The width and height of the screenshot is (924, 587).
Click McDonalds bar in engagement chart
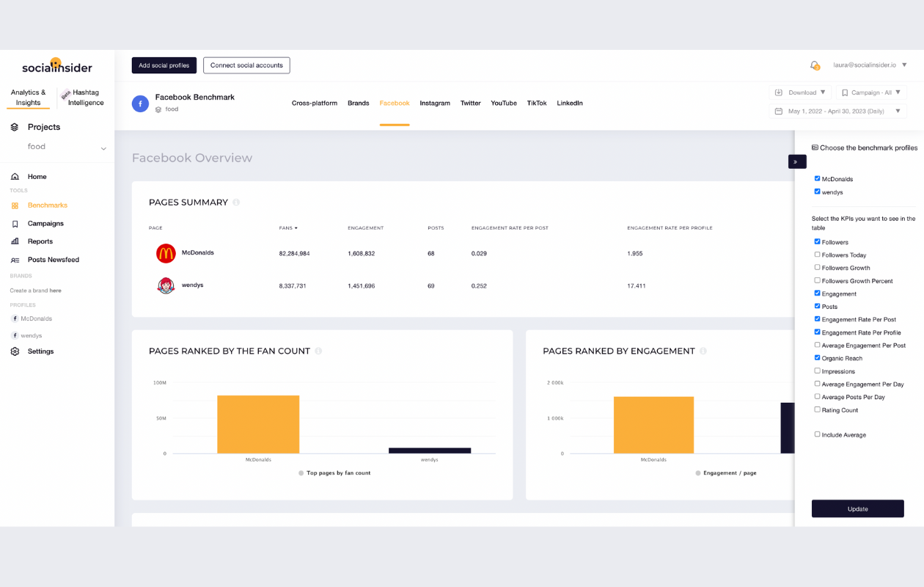(x=653, y=425)
